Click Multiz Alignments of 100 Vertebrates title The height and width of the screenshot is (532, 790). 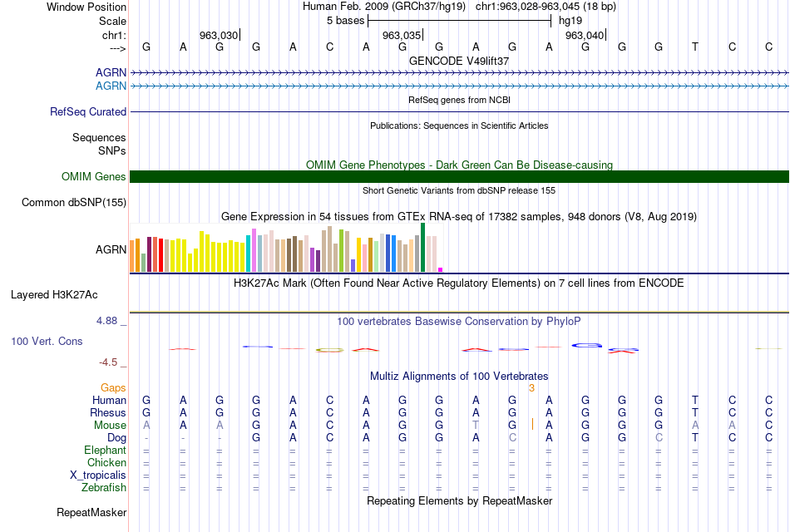pyautogui.click(x=459, y=377)
